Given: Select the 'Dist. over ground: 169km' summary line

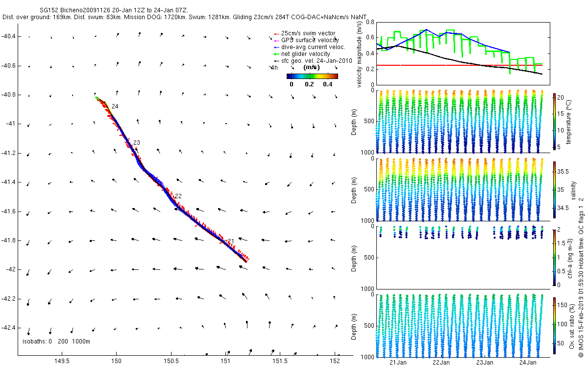Looking at the screenshot, I should pyautogui.click(x=185, y=17).
